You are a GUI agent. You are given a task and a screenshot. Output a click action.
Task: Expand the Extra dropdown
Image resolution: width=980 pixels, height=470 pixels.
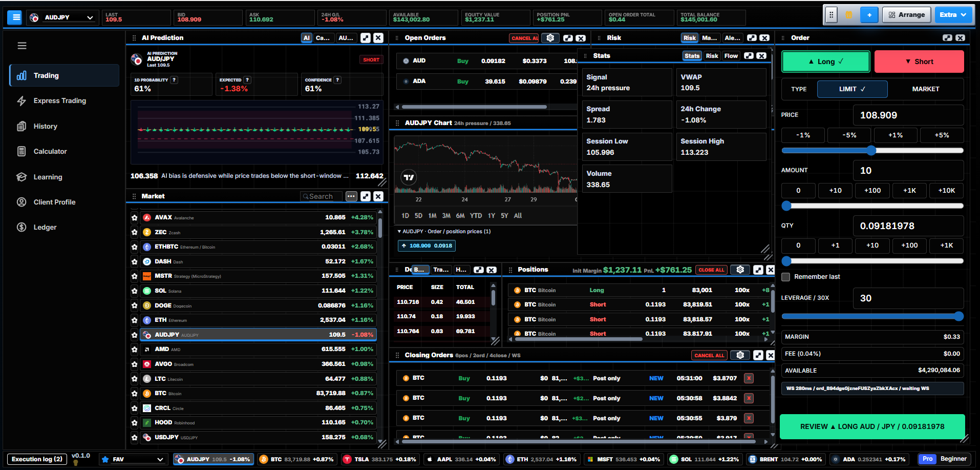(x=952, y=15)
